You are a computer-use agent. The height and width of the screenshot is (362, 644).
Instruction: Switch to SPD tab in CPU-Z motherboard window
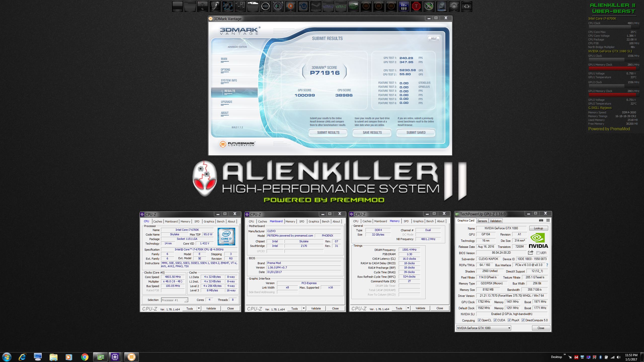pos(302,221)
